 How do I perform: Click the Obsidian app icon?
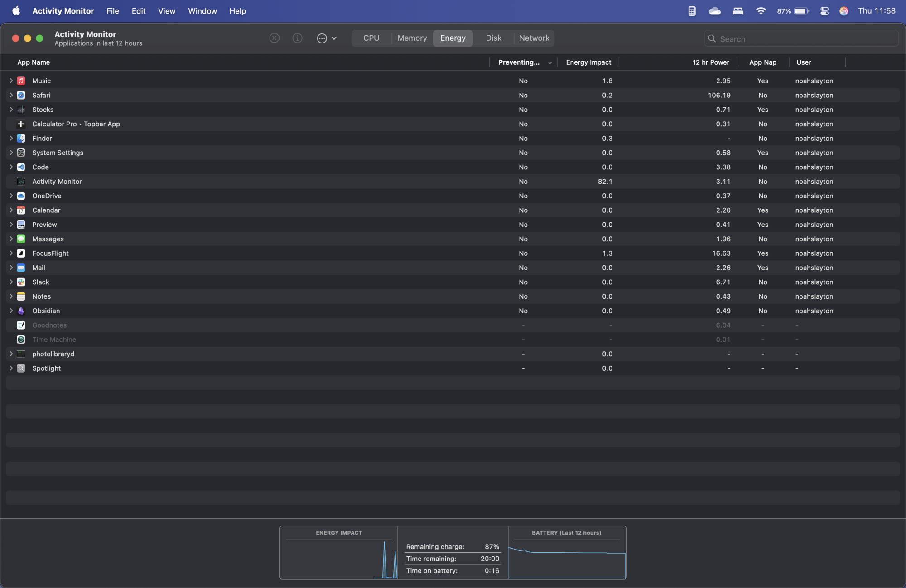(21, 311)
